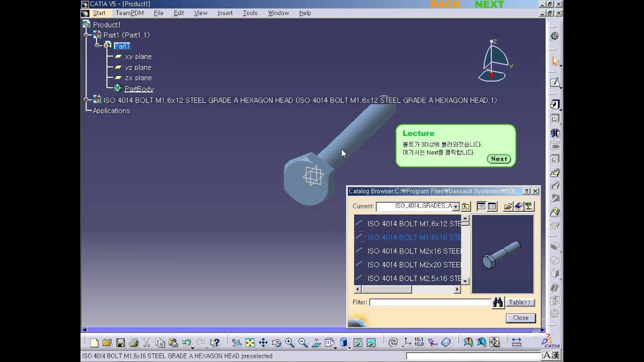Paste using the clipboard icon

click(x=173, y=343)
